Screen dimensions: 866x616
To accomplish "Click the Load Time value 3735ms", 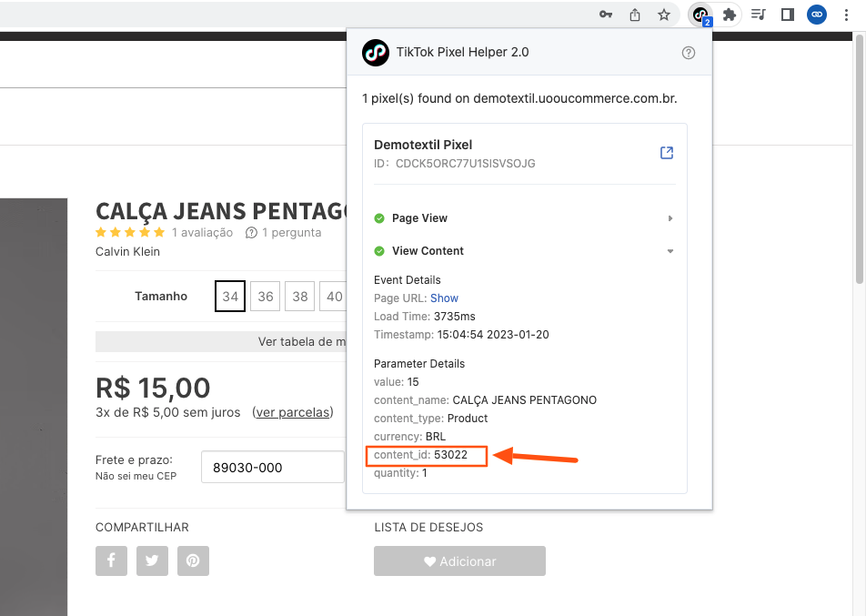I will (455, 317).
